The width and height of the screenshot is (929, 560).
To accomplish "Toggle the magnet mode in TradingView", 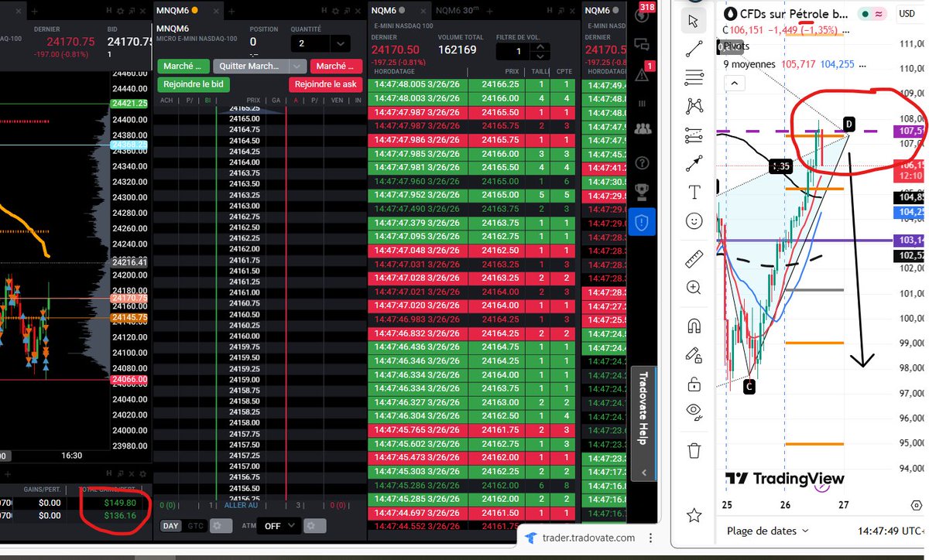I will coord(694,326).
